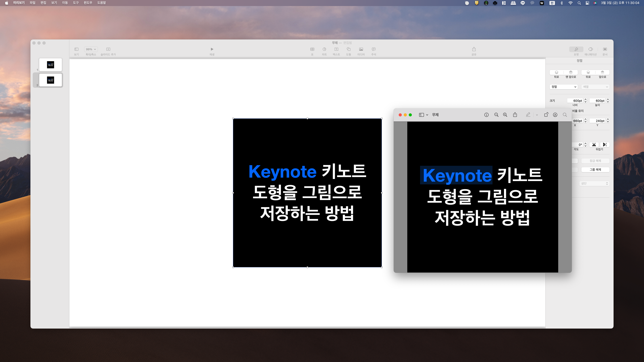Increase the 너비 width stepper value
Image resolution: width=644 pixels, height=362 pixels.
[586, 99]
